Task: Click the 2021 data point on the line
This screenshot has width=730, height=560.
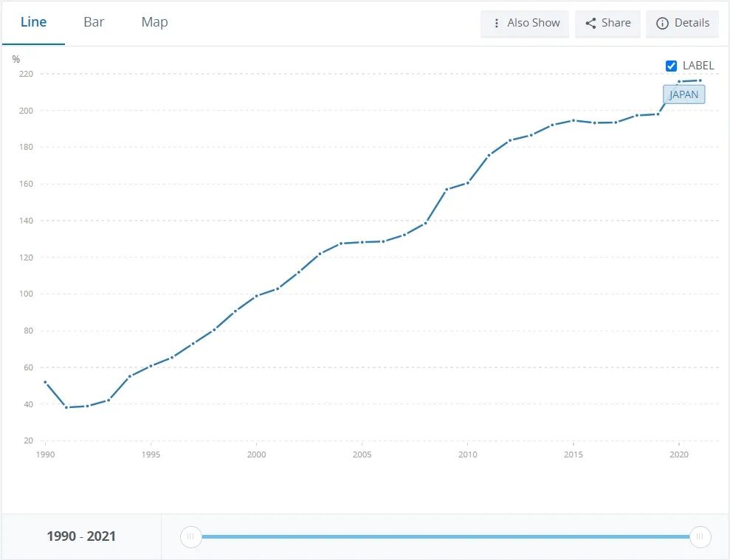Action: [x=700, y=80]
